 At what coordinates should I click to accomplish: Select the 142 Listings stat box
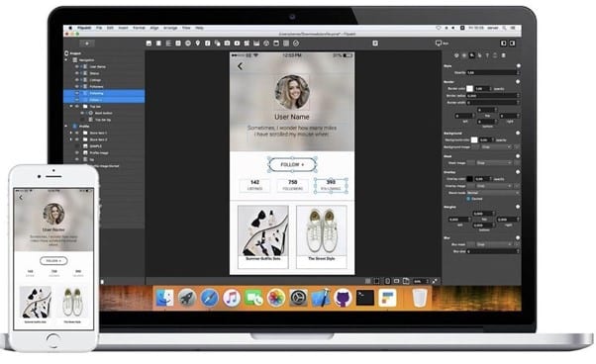click(x=254, y=185)
